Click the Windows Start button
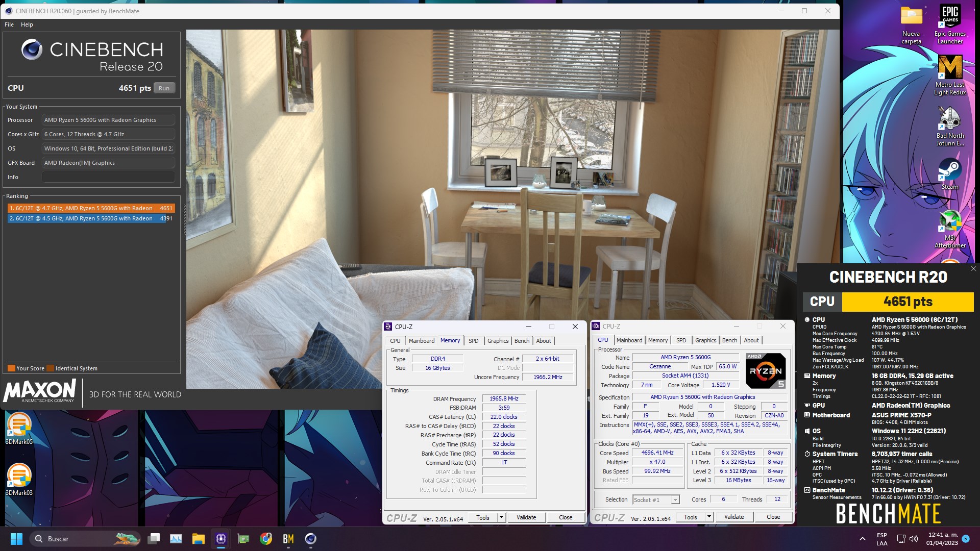The width and height of the screenshot is (980, 551). click(16, 539)
